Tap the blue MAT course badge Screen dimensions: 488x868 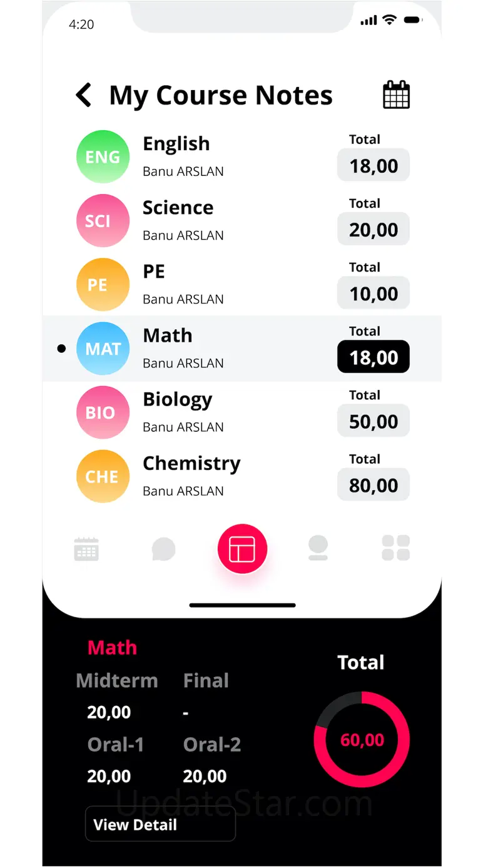(103, 349)
